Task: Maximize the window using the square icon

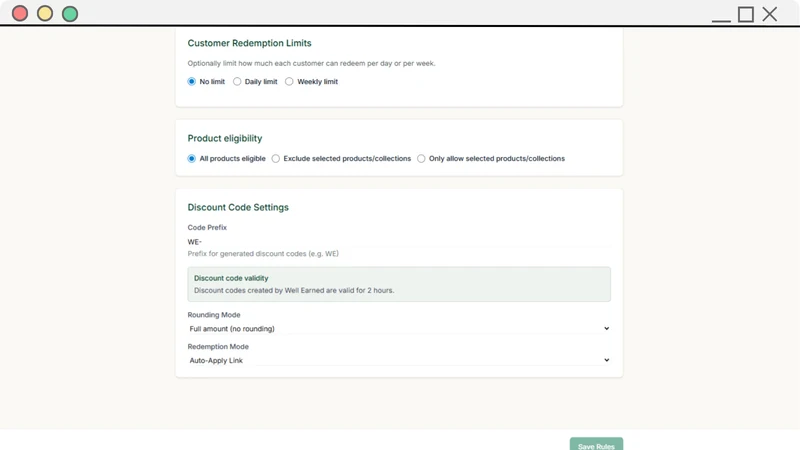Action: point(746,14)
